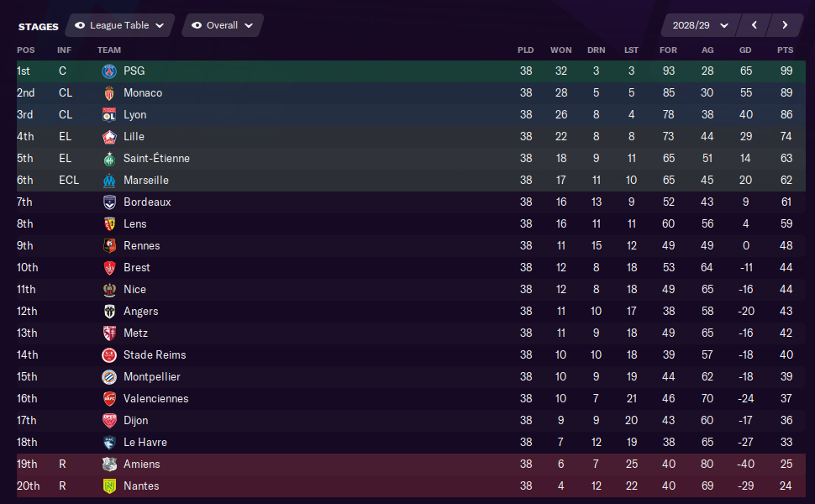The height and width of the screenshot is (504, 815).
Task: Sort table by GD column header
Action: coord(744,50)
